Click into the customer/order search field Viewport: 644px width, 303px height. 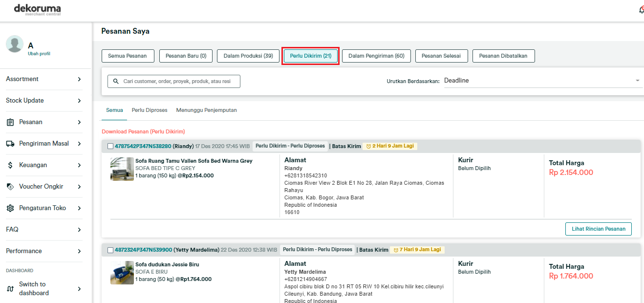click(x=174, y=81)
